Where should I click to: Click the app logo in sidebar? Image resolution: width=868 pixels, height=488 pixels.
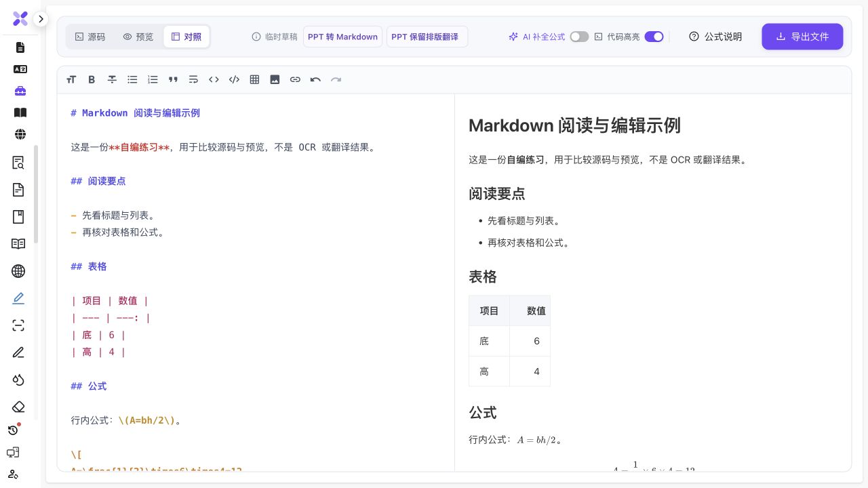pyautogui.click(x=20, y=19)
